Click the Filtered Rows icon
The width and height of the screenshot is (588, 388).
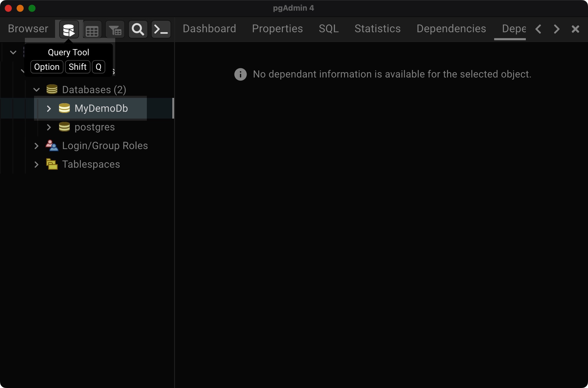point(115,30)
